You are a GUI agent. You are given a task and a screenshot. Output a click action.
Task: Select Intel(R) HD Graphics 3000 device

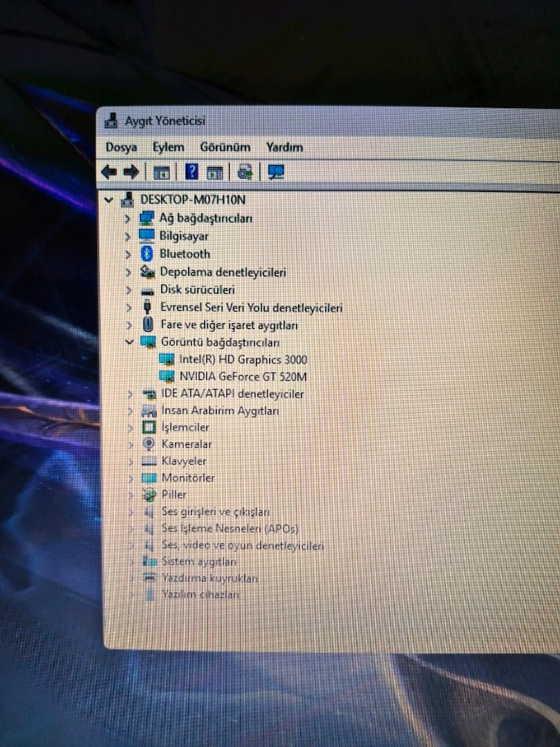pyautogui.click(x=244, y=360)
